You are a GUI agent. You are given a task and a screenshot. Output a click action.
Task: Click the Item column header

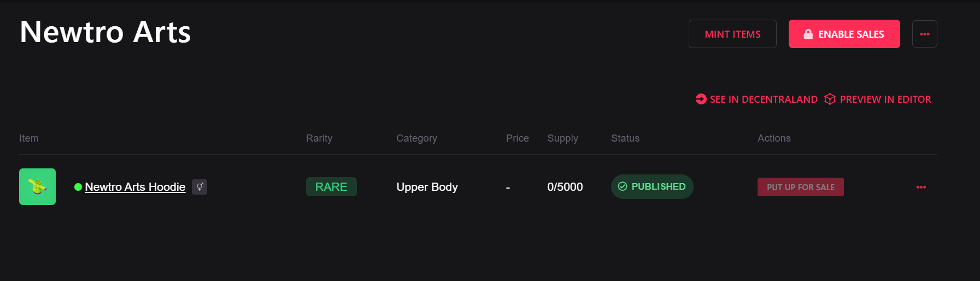(x=29, y=138)
